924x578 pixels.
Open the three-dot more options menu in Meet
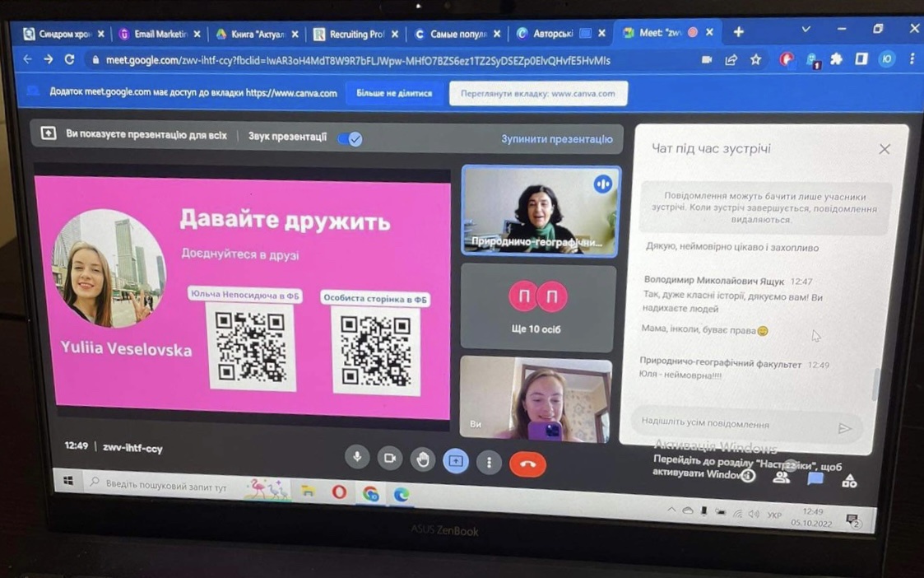489,463
